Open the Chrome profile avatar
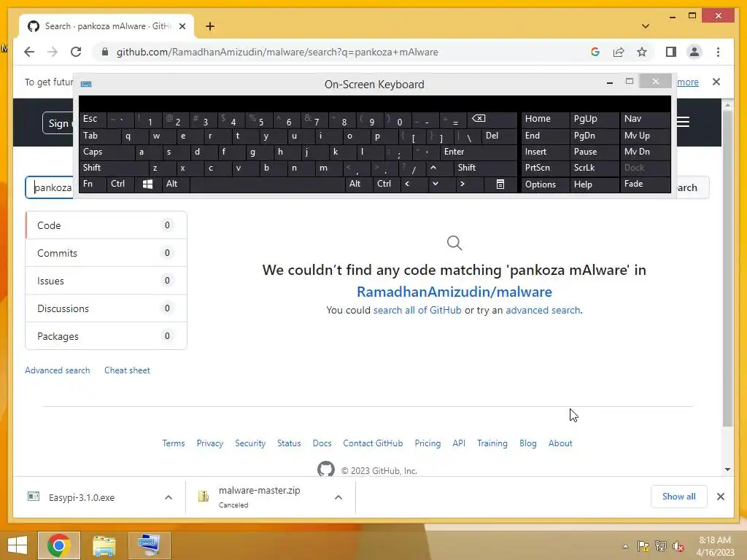 (694, 52)
